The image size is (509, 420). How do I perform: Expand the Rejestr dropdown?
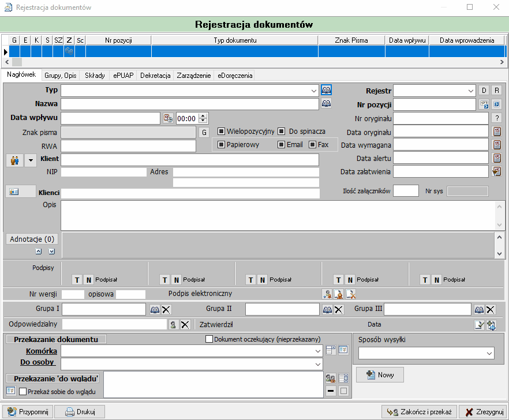[x=471, y=91]
